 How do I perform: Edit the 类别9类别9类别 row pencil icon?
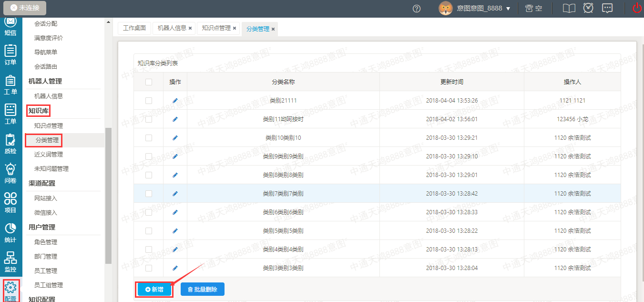click(x=175, y=156)
